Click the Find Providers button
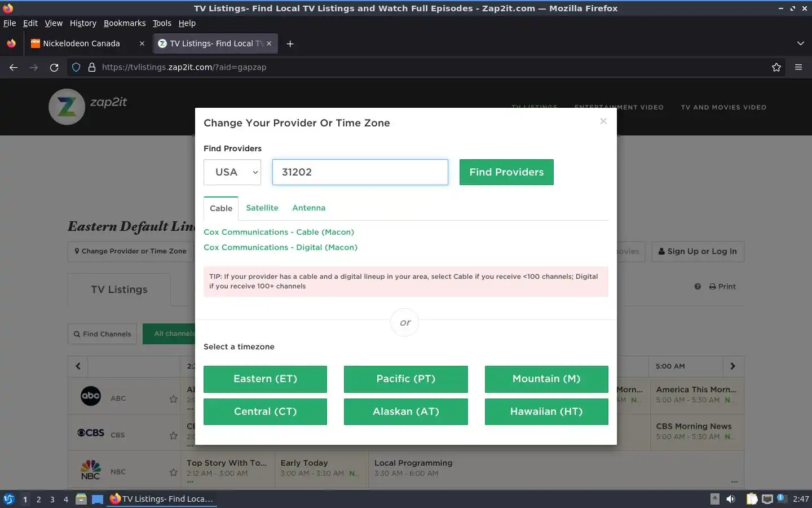This screenshot has height=508, width=812. tap(506, 172)
